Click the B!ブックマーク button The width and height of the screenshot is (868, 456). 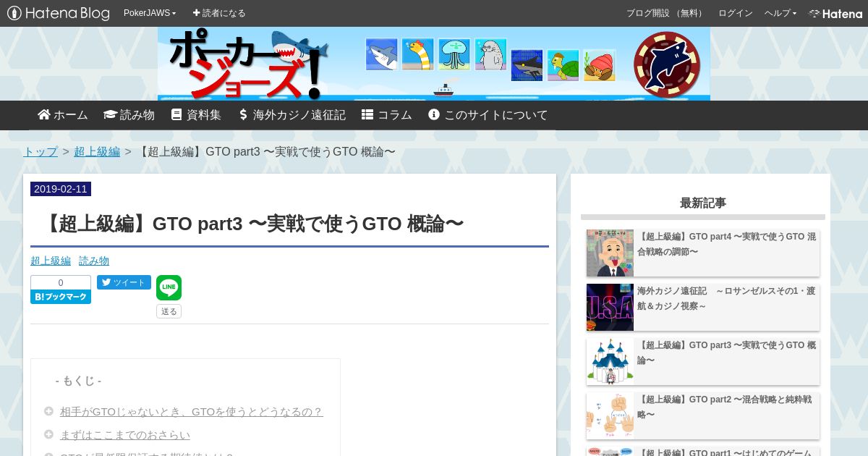point(61,297)
